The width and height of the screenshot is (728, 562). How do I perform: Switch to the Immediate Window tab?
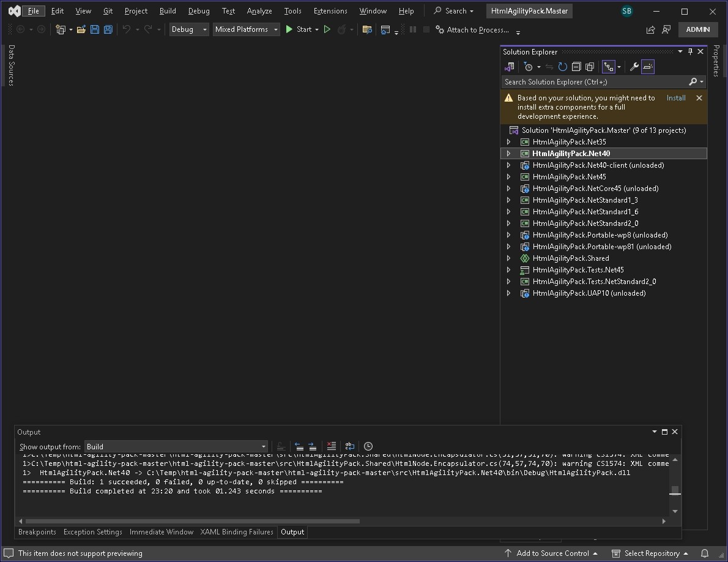162,532
